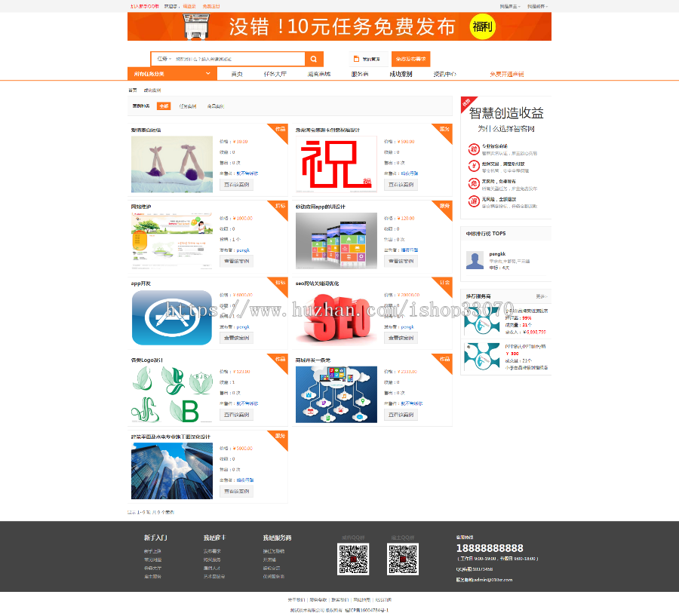Click the clipboard icon next to the search bar
The image size is (679, 616).
(355, 57)
